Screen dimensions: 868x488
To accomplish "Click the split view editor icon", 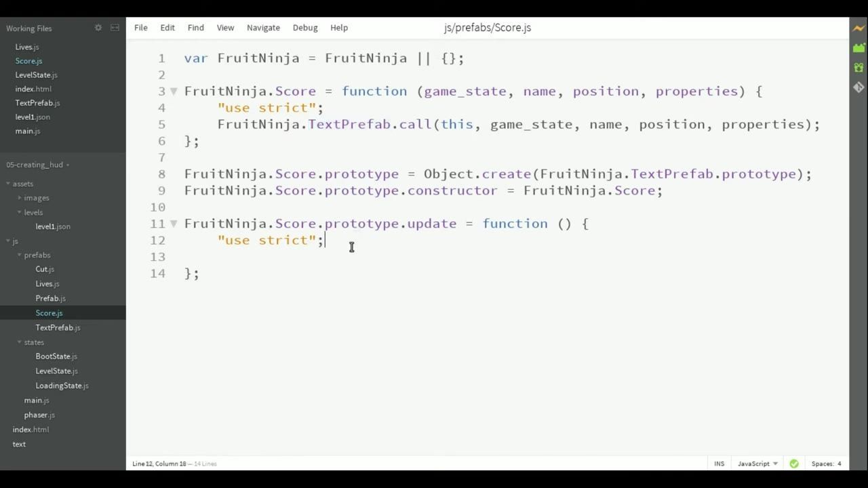I will (115, 28).
